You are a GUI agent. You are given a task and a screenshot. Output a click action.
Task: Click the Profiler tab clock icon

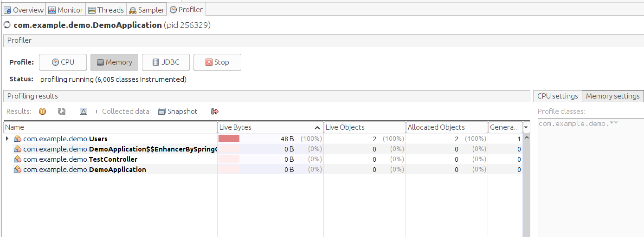pyautogui.click(x=173, y=9)
